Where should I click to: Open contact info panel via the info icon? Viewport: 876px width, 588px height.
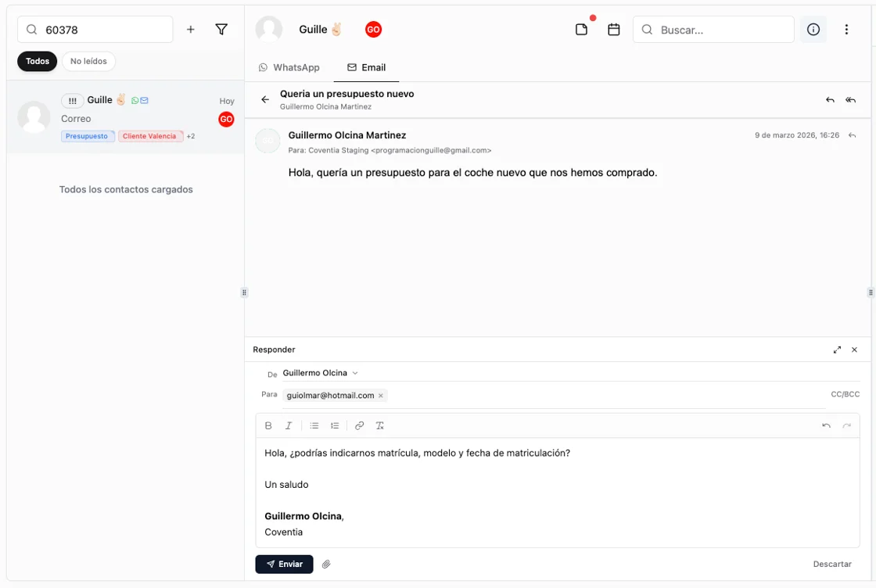tap(813, 29)
